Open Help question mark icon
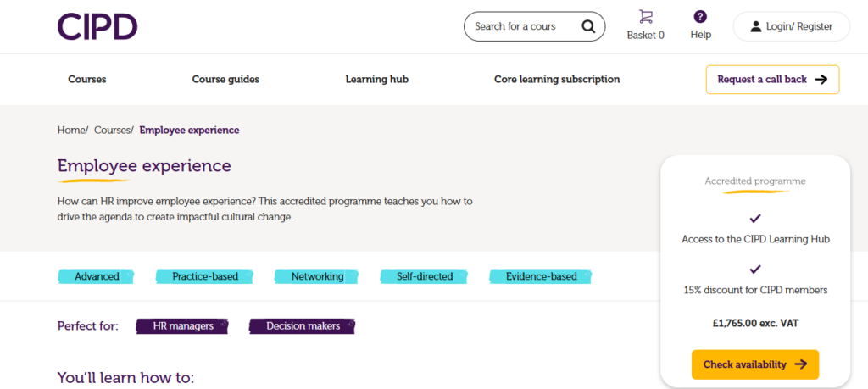 click(x=700, y=17)
